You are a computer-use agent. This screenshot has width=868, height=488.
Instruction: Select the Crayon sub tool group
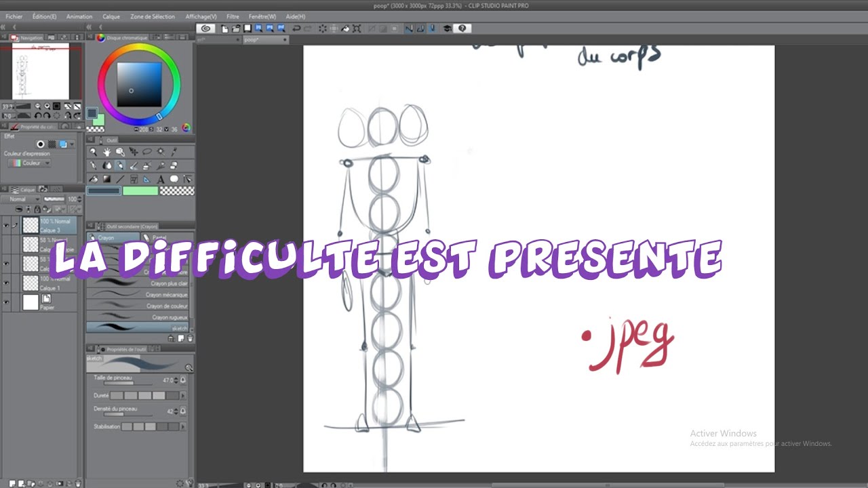coord(113,237)
